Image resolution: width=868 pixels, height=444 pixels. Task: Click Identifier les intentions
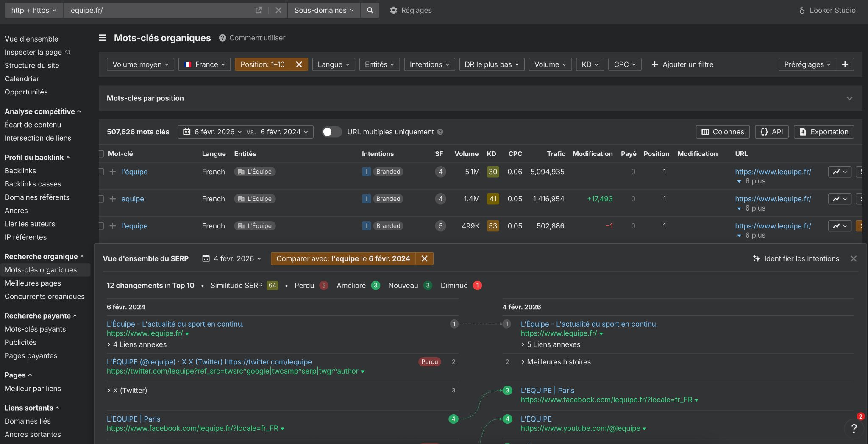click(796, 258)
